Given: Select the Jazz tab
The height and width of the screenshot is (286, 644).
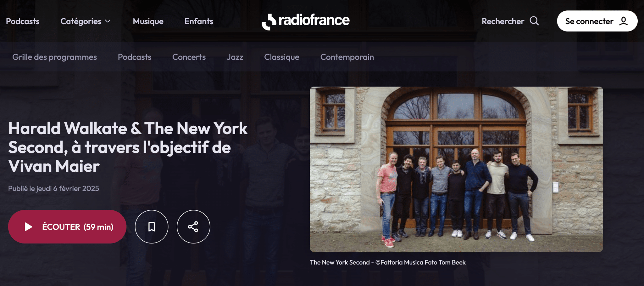Looking at the screenshot, I should (235, 57).
